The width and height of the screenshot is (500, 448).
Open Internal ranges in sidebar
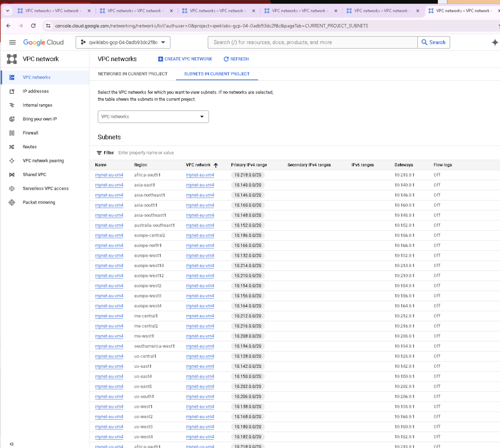(37, 105)
